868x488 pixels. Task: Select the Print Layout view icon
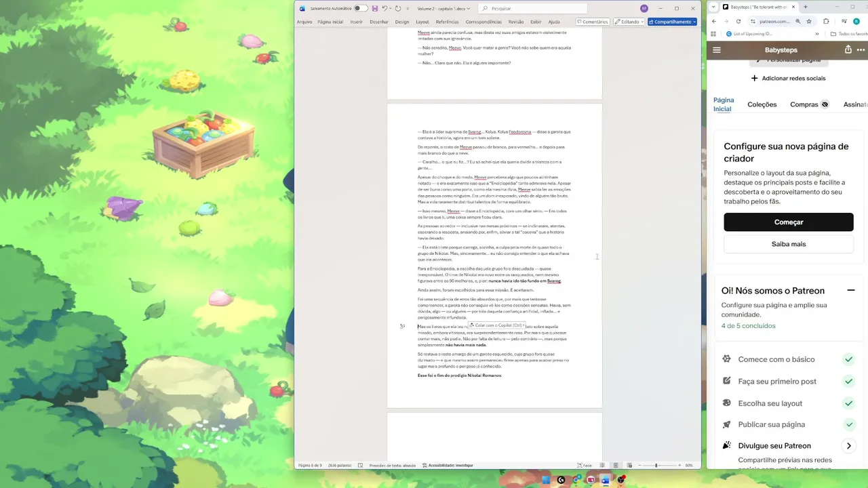[616, 466]
